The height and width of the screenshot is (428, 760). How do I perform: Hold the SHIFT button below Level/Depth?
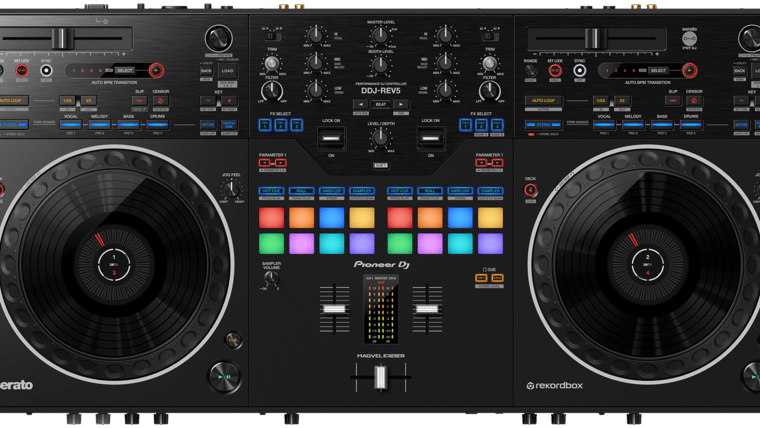[380, 166]
